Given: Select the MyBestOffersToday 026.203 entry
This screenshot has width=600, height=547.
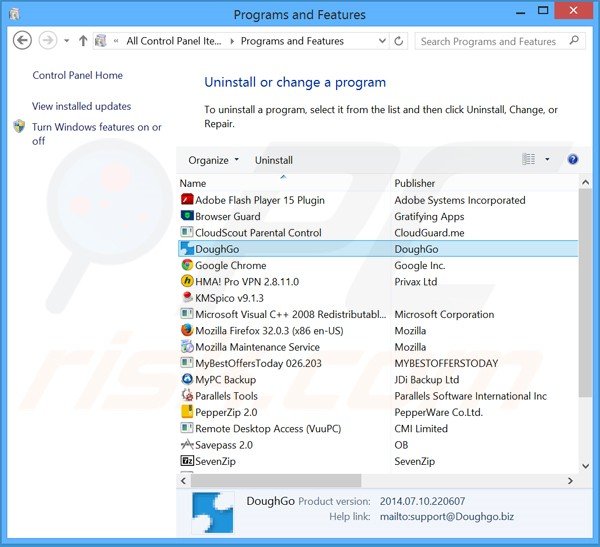Looking at the screenshot, I should 258,363.
